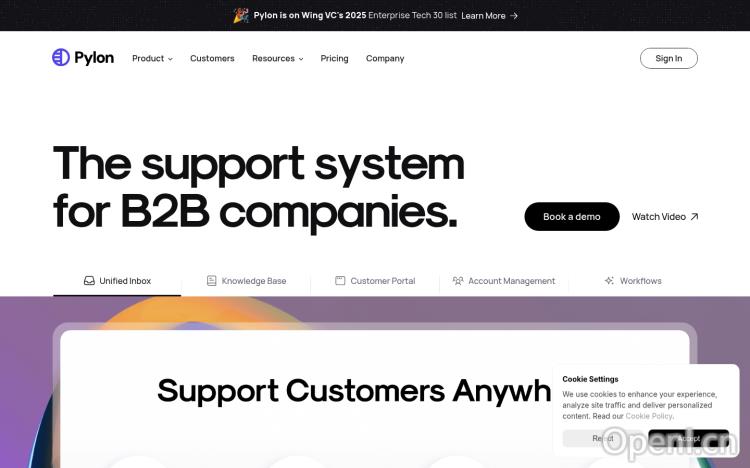Reject cookies in Cookie Settings
This screenshot has height=468, width=750.
[x=603, y=438]
